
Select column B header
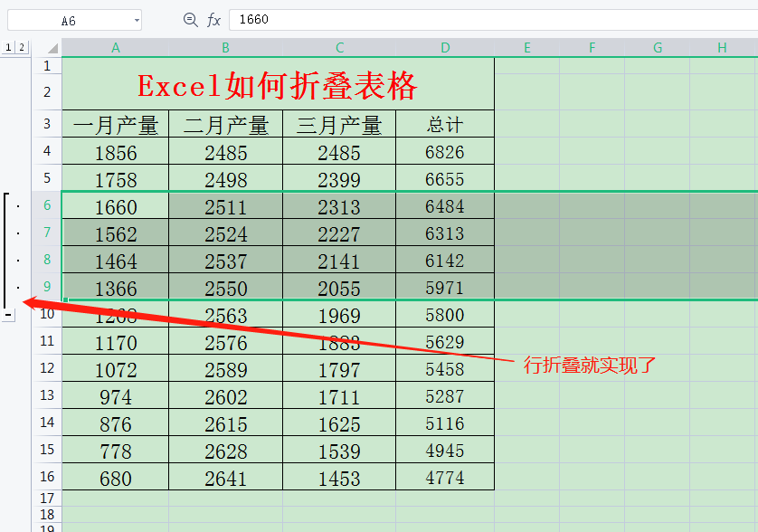226,48
